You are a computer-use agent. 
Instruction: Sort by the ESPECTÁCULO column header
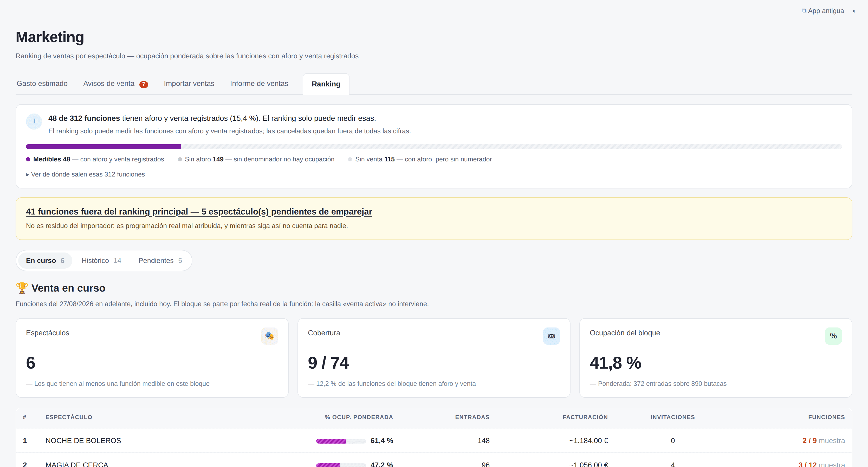(x=69, y=417)
